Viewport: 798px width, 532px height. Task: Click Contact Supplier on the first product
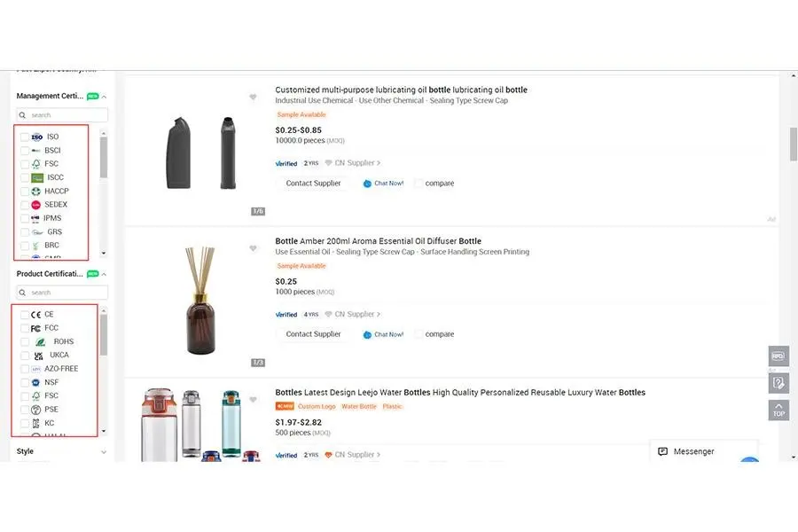312,183
